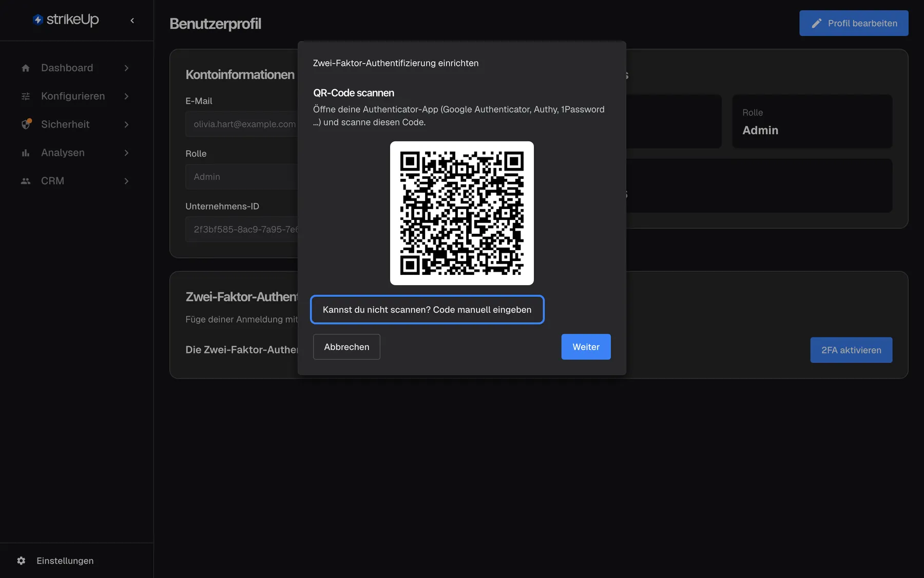Click the E-Mail input field
The height and width of the screenshot is (578, 924).
pos(242,124)
